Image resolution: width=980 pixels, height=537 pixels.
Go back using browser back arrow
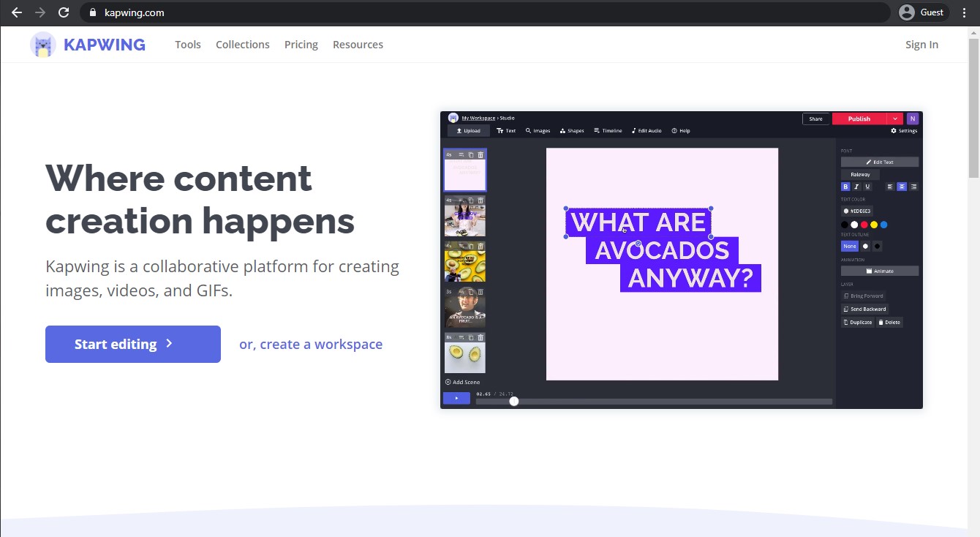click(x=17, y=12)
